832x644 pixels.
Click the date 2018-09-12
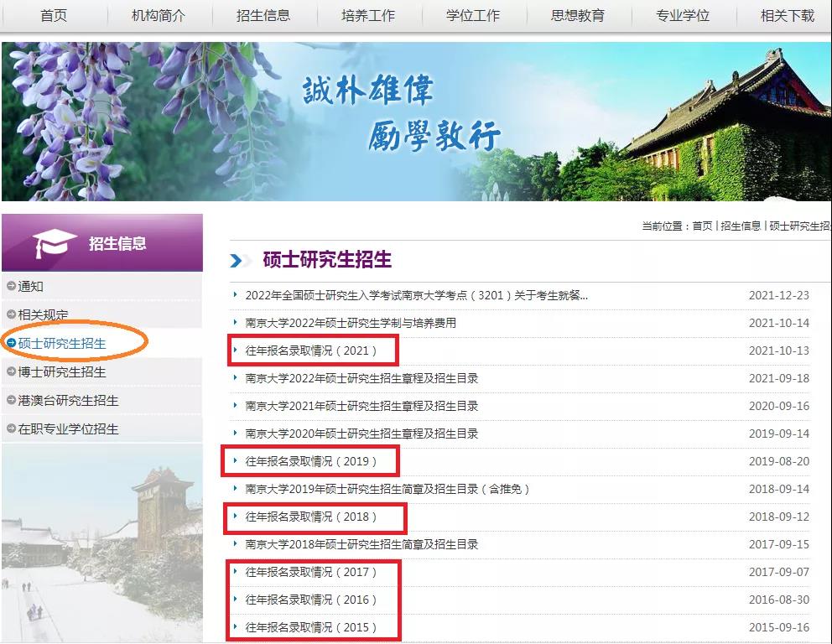(x=779, y=517)
